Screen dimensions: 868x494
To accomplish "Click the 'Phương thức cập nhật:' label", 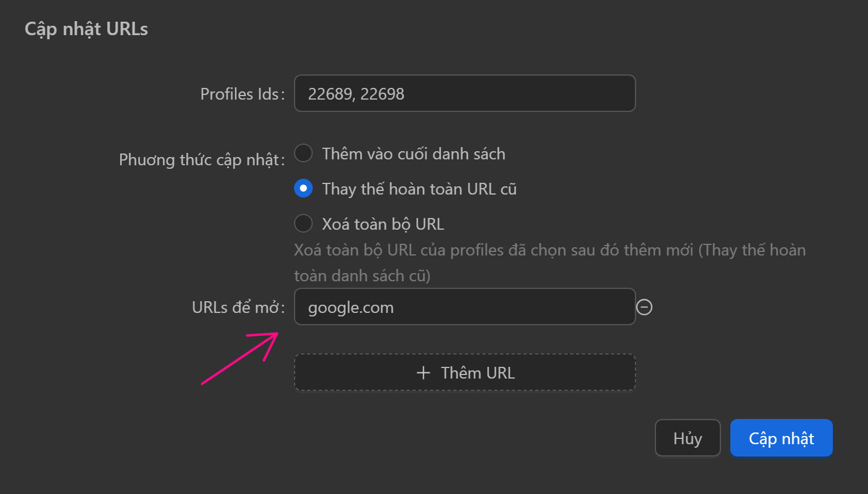I will 201,159.
